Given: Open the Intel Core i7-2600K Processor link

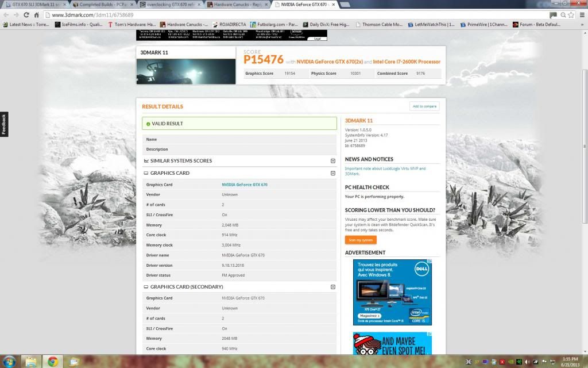Looking at the screenshot, I should pyautogui.click(x=407, y=62).
